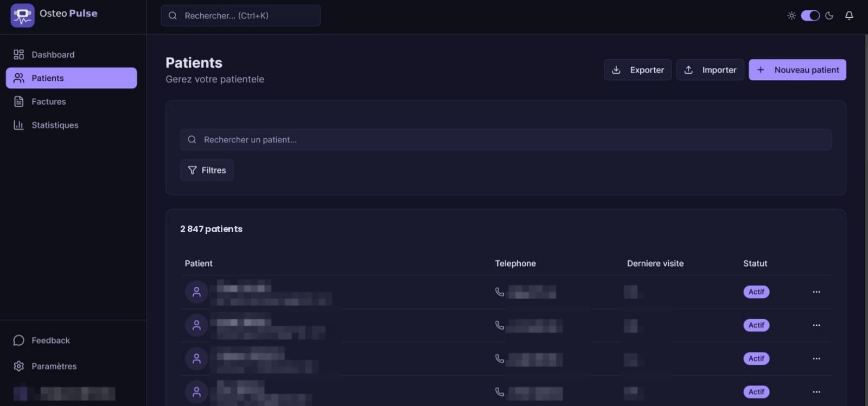The image size is (868, 406).
Task: Click the first patient's avatar icon
Action: click(x=196, y=292)
